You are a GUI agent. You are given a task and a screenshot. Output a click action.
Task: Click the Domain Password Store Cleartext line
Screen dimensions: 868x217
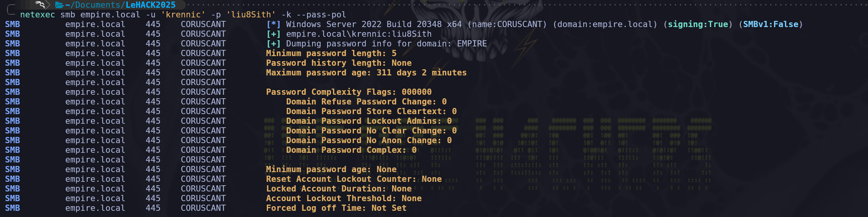coord(371,111)
